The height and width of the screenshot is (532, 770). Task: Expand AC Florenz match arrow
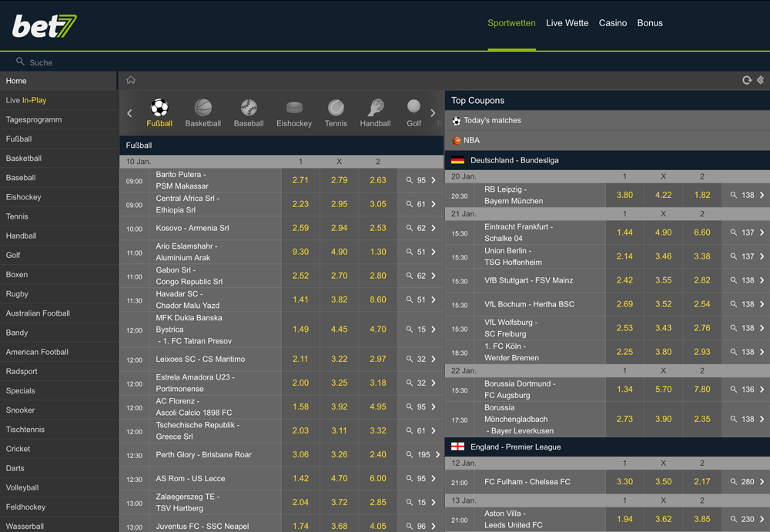point(434,407)
